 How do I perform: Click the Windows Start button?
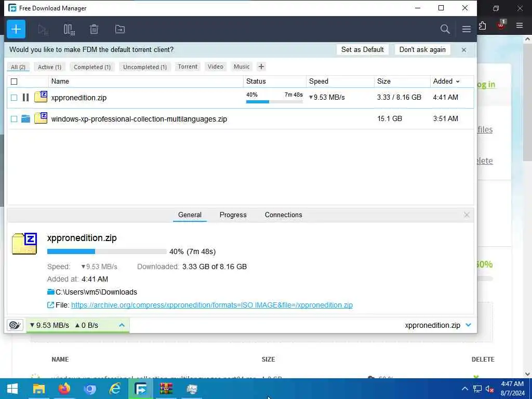[12, 389]
